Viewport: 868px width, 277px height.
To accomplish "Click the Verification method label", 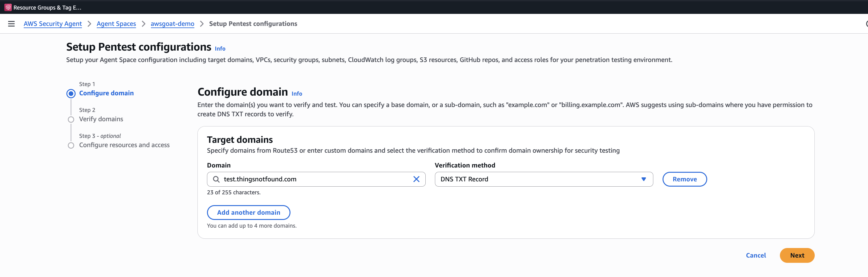I will pyautogui.click(x=465, y=165).
